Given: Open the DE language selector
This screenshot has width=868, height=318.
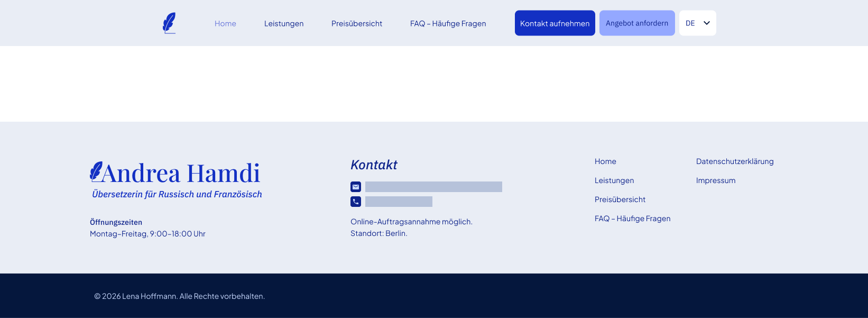Looking at the screenshot, I should coord(691,23).
